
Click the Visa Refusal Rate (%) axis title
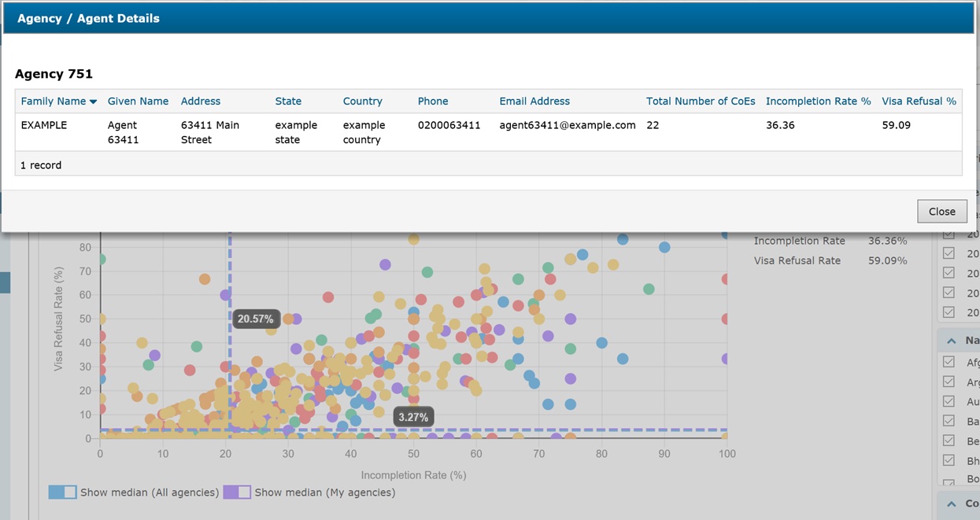tap(58, 319)
